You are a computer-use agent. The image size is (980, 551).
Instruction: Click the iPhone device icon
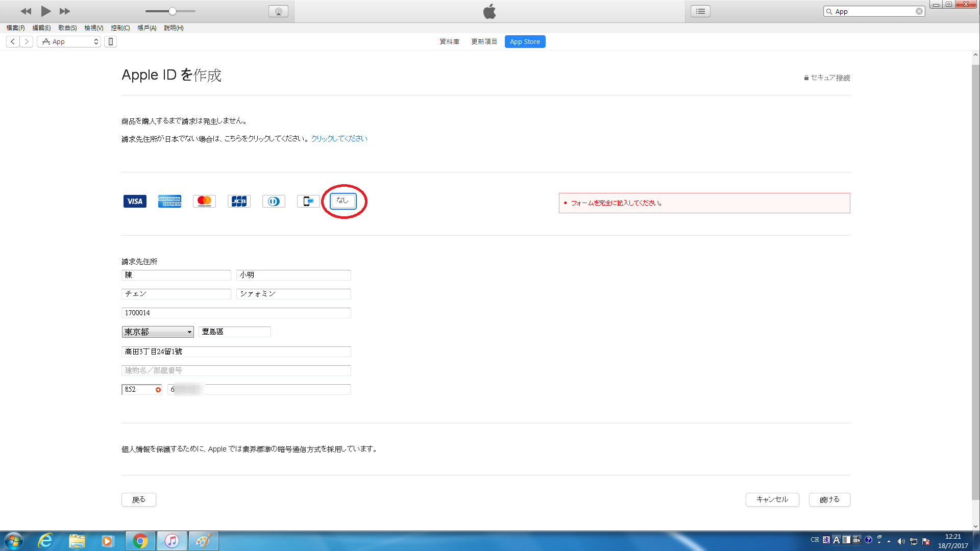tap(110, 42)
